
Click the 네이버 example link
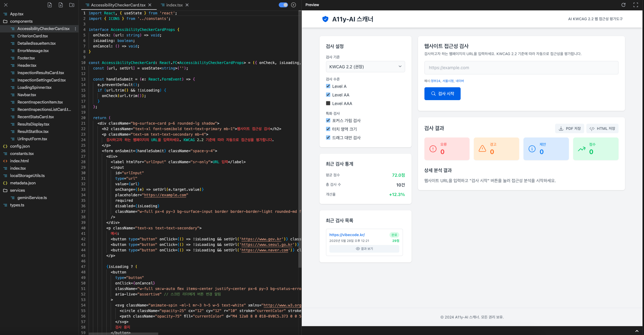point(460,81)
